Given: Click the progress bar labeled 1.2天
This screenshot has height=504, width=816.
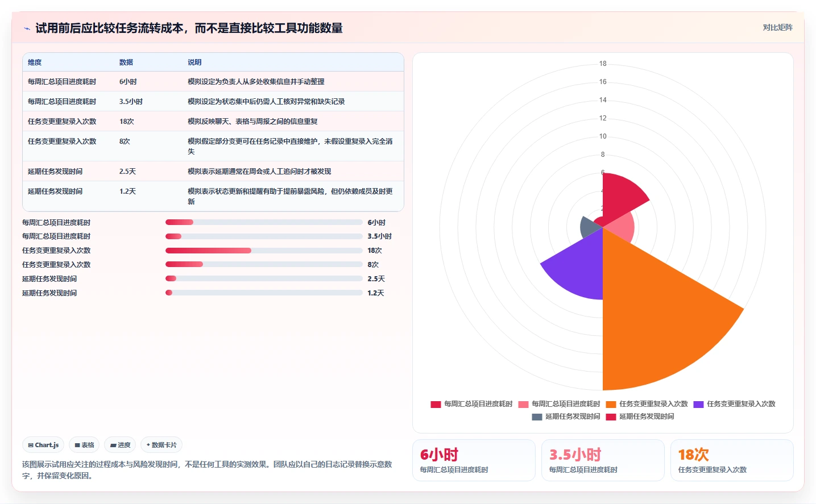Looking at the screenshot, I should tap(264, 293).
